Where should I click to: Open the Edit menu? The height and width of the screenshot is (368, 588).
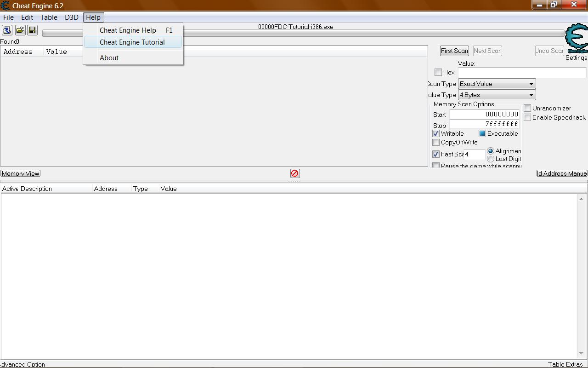27,17
